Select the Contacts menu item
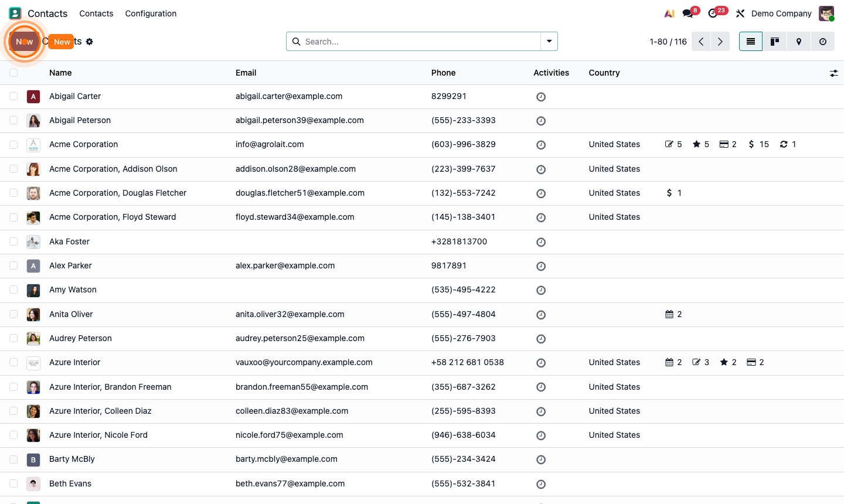Viewport: 844px width, 504px height. coord(96,13)
